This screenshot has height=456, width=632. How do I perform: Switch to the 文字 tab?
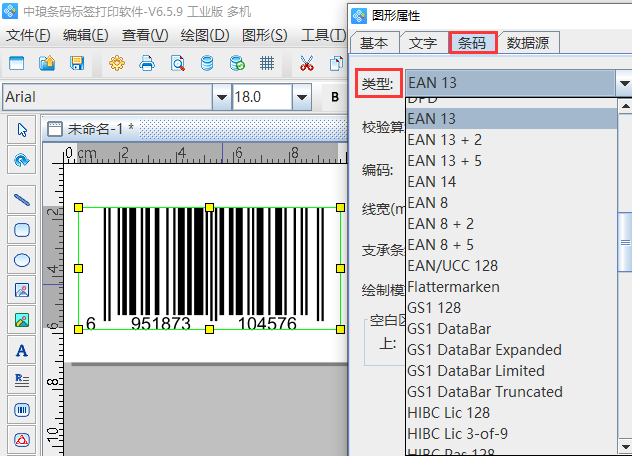423,43
